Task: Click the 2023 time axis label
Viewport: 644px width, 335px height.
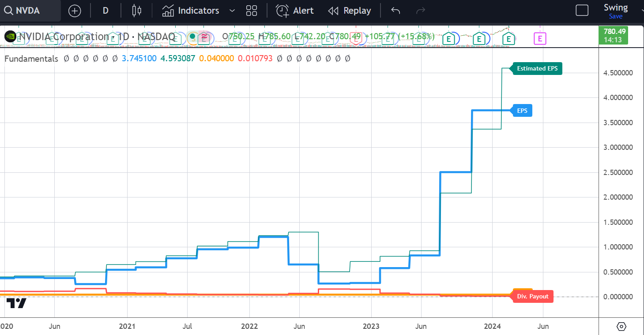Action: coord(371,326)
